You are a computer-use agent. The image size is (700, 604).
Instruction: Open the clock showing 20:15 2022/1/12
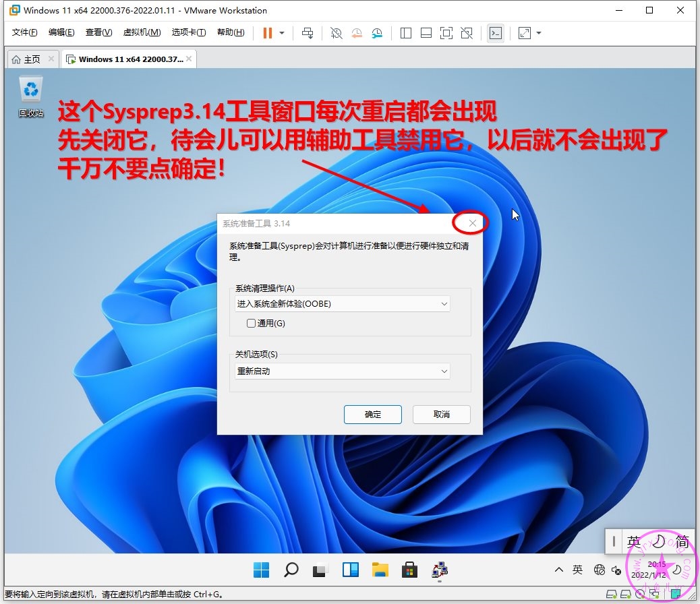pyautogui.click(x=649, y=570)
